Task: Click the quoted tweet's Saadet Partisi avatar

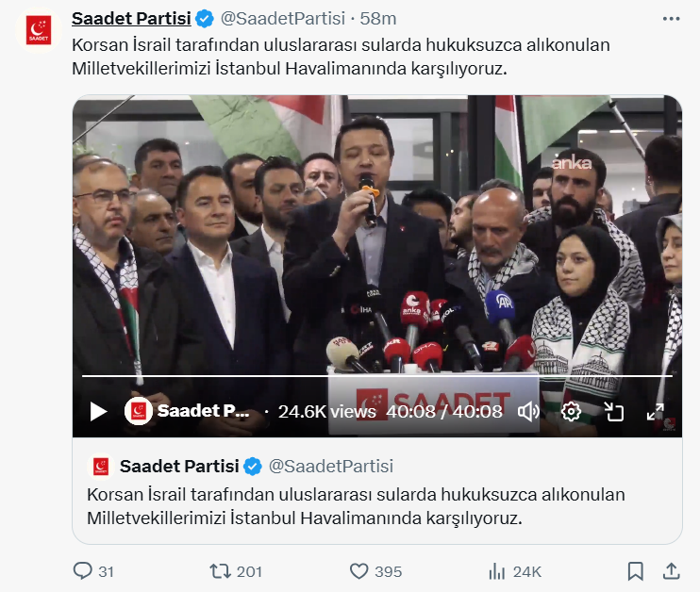Action: pos(101,467)
